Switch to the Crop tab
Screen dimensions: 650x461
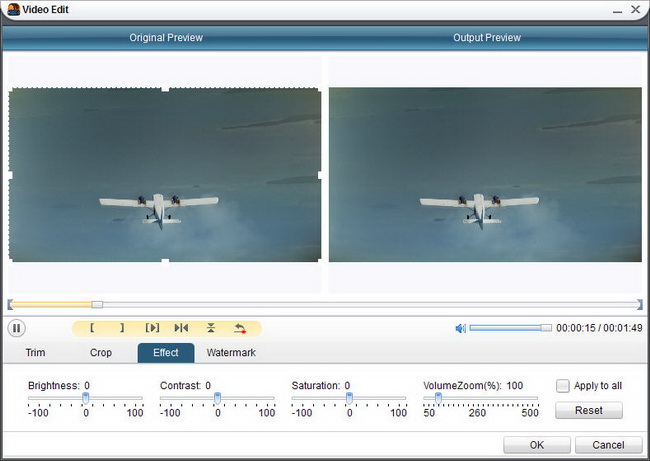101,352
